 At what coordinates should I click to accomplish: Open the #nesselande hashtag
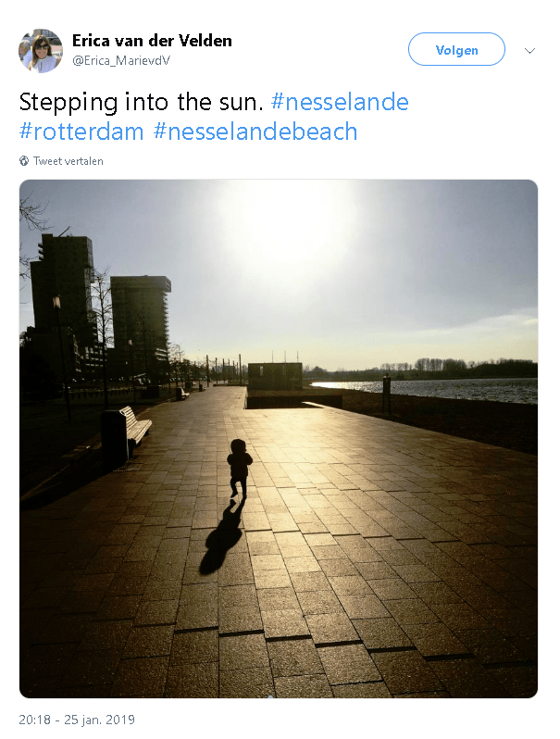pos(340,102)
